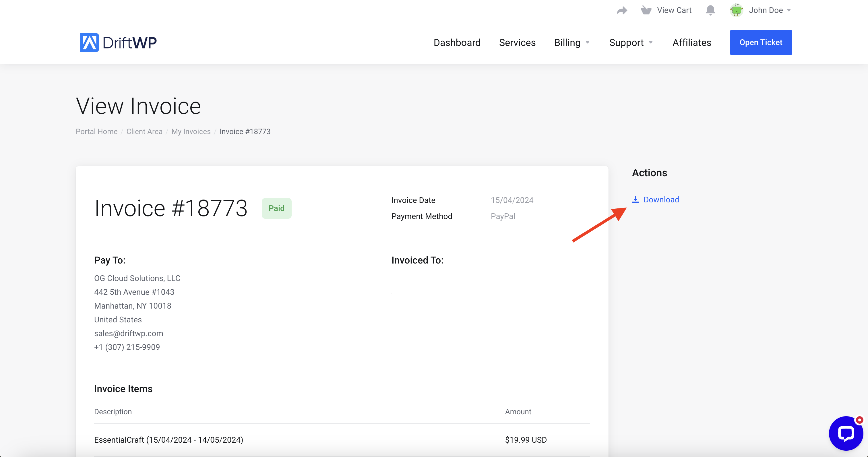Click the share arrow icon in top bar
The width and height of the screenshot is (868, 457).
[x=622, y=10]
